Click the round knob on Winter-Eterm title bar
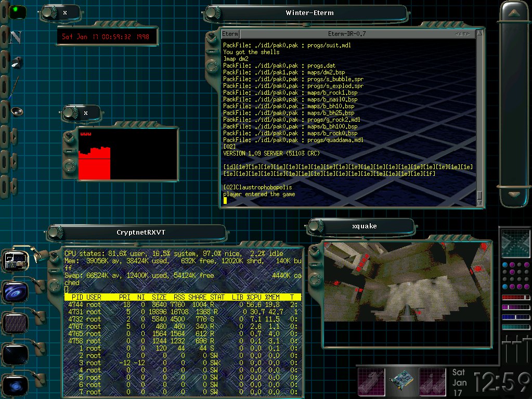Screen dimensions: 532x399 pyautogui.click(x=213, y=13)
